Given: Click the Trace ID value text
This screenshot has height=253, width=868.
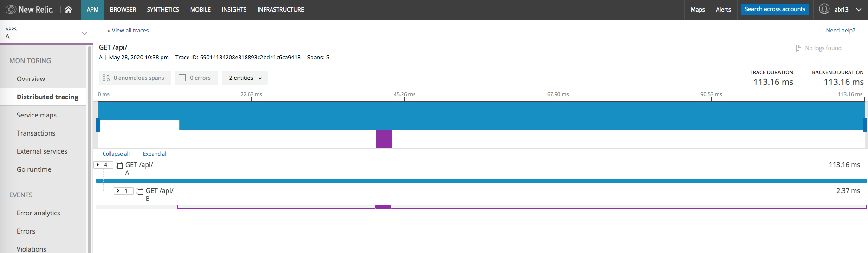Looking at the screenshot, I should 250,58.
